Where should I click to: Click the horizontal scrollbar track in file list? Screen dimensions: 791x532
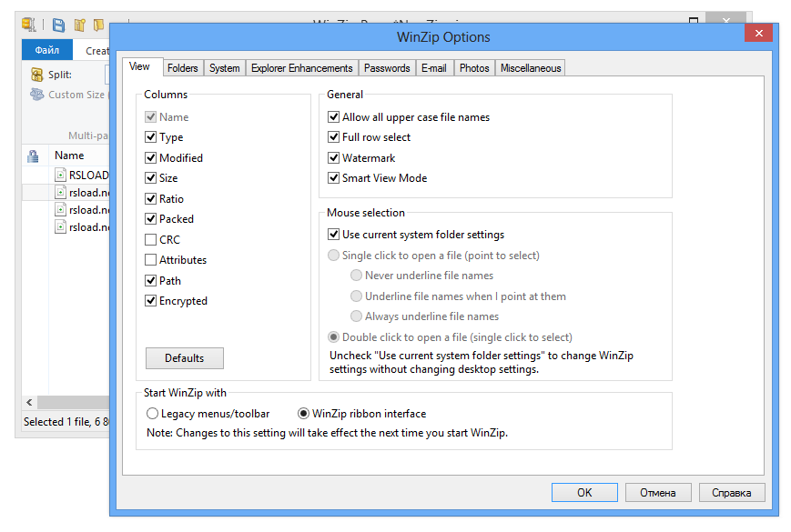73,402
